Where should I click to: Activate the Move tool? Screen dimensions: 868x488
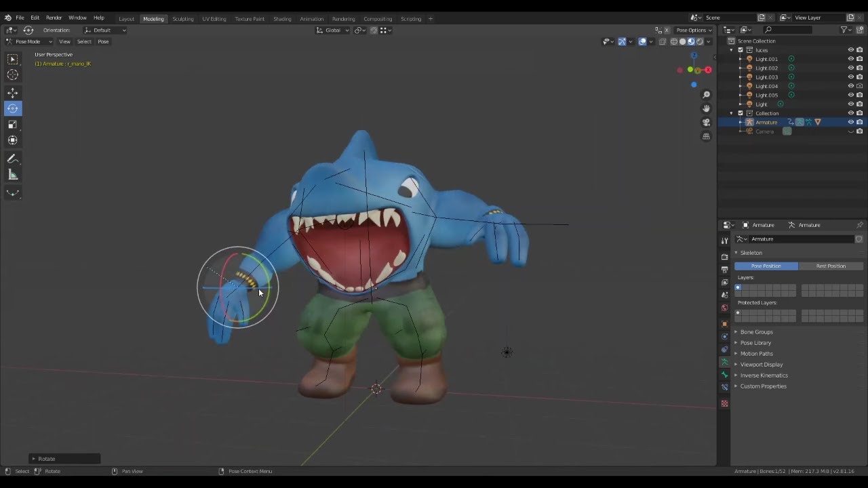pos(13,93)
